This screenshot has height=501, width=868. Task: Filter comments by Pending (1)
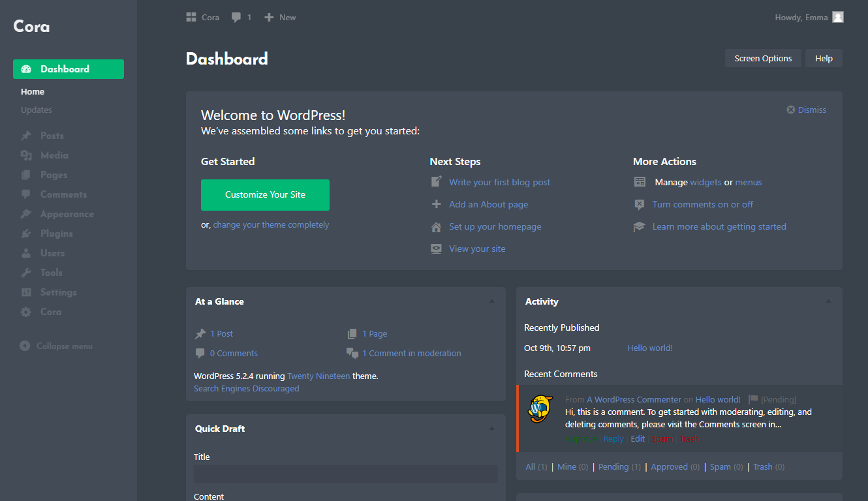tap(619, 467)
